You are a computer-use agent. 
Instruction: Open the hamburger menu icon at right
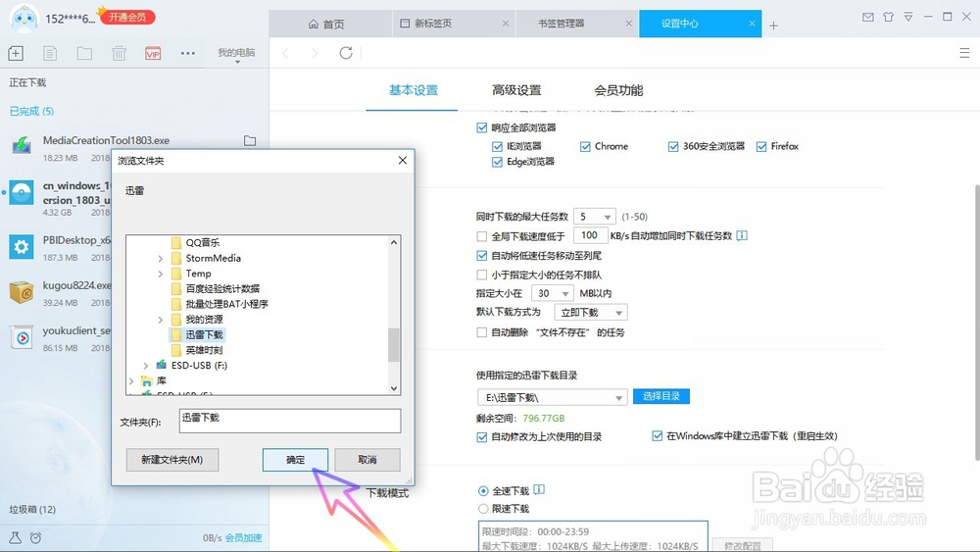coord(964,53)
